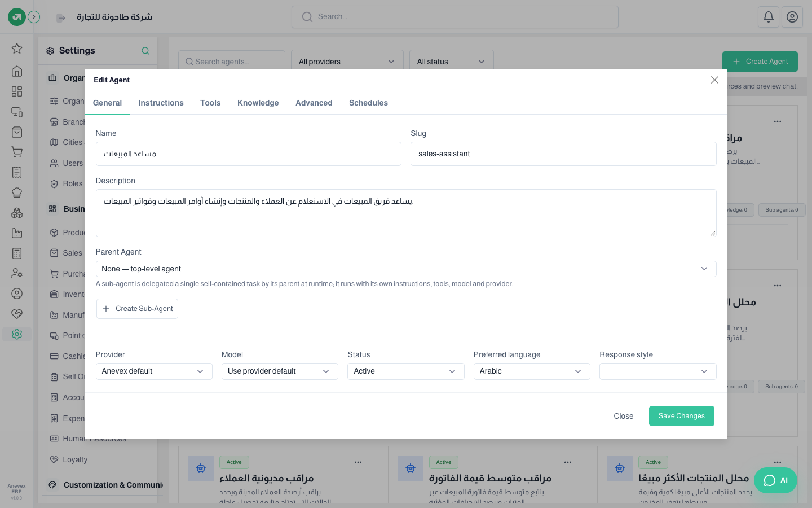
Task: Open the user profile icon in top bar
Action: (792, 17)
